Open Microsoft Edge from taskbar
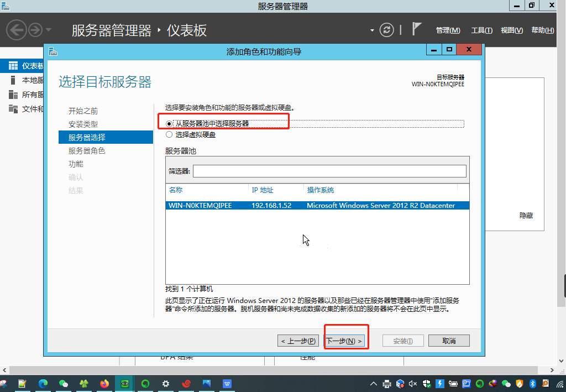Viewport: 566px width, 392px height. (43, 384)
